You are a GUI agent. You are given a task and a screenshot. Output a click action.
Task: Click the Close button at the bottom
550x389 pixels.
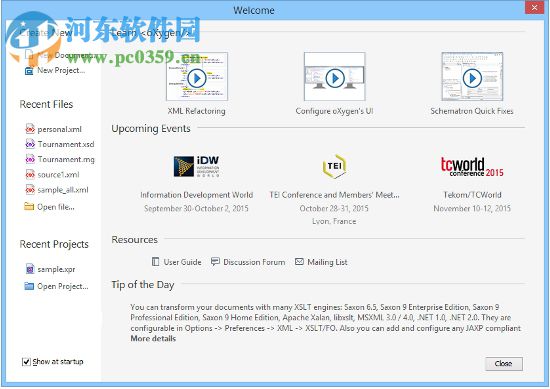tap(504, 364)
